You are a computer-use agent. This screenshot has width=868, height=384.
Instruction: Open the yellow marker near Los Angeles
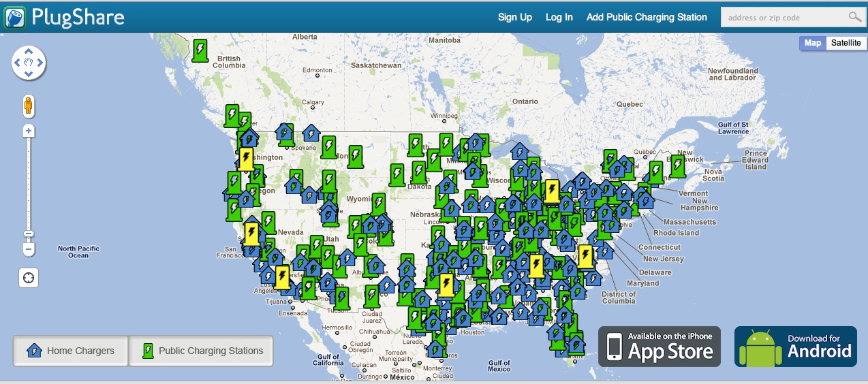click(282, 277)
